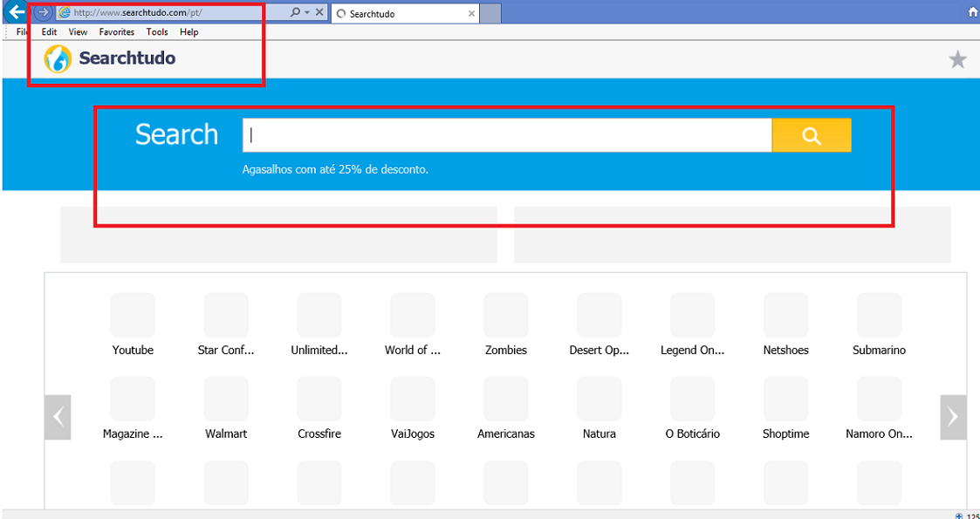Click the Youtube text label
The width and height of the screenshot is (980, 519).
coord(133,350)
